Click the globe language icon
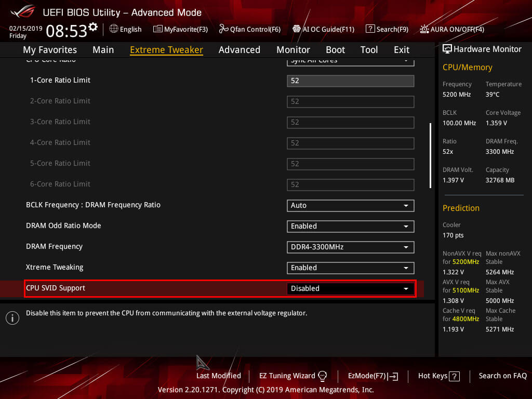Viewport: 532px width, 399px height. 114,29
